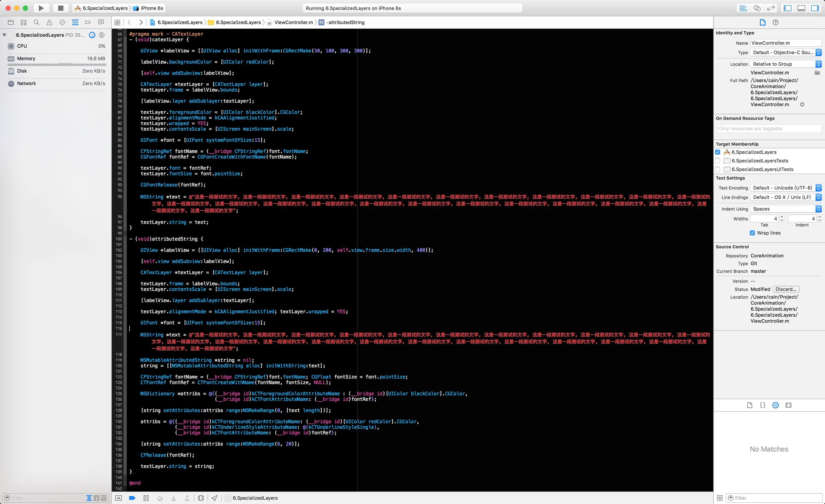The height and width of the screenshot is (504, 825).
Task: Click the Name field containing ViewController.m
Action: [x=785, y=43]
